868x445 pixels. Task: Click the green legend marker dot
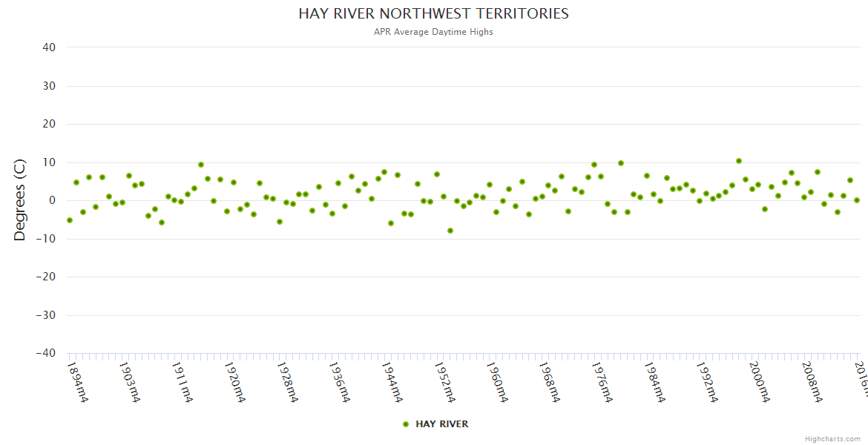coord(406,424)
